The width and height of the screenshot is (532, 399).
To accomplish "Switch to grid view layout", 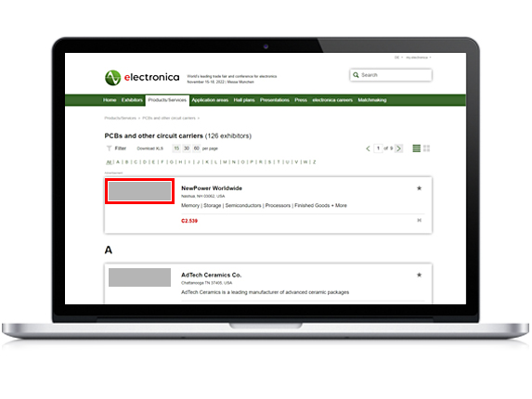I will coord(427,148).
